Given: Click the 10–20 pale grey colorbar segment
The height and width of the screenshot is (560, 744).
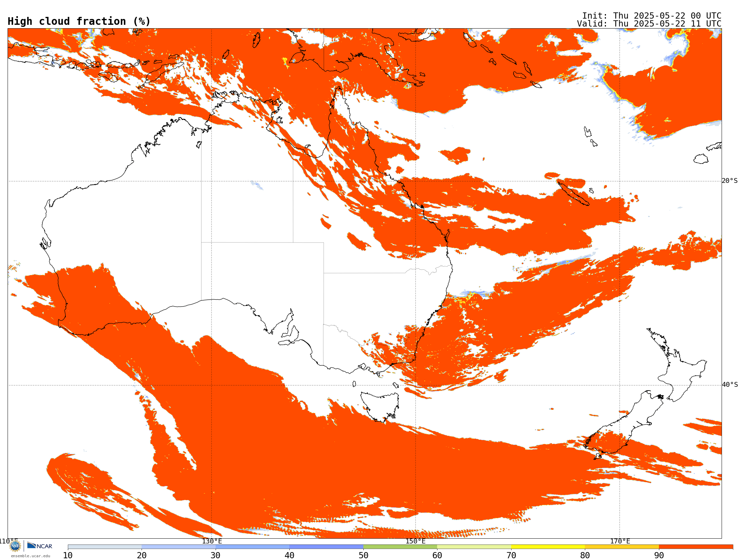Looking at the screenshot, I should click(x=105, y=547).
